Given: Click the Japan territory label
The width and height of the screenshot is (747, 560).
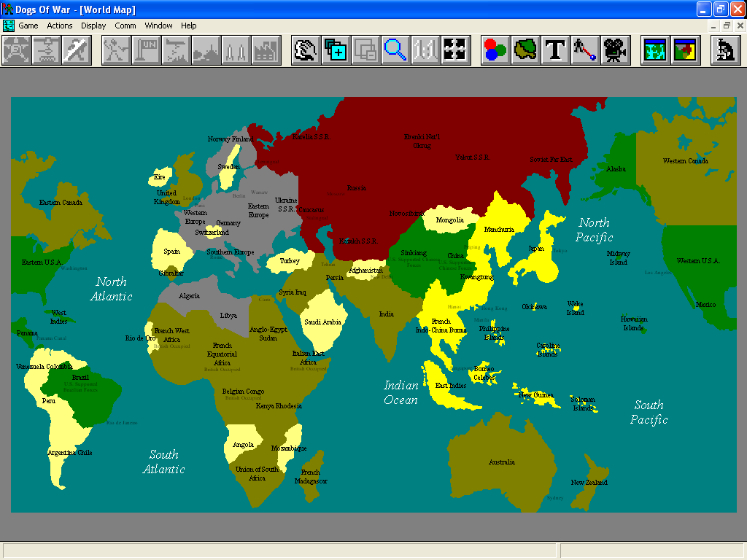Looking at the screenshot, I should (x=536, y=249).
